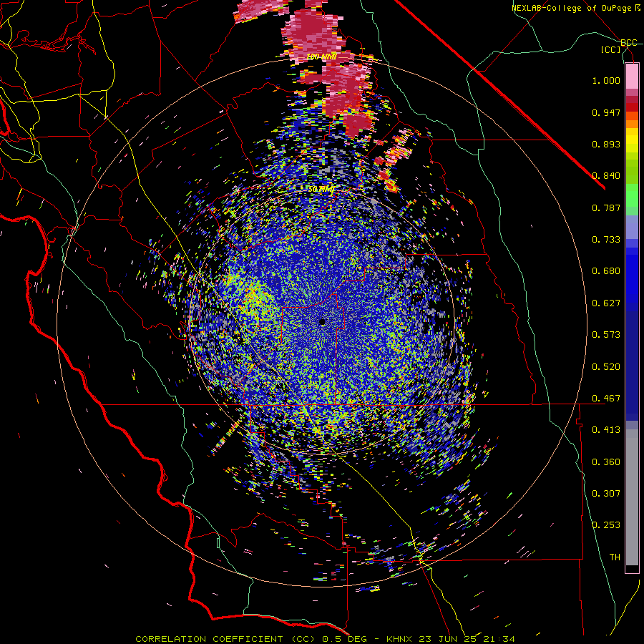
Task: Click the DCC label above the legend
Action: coord(629,43)
